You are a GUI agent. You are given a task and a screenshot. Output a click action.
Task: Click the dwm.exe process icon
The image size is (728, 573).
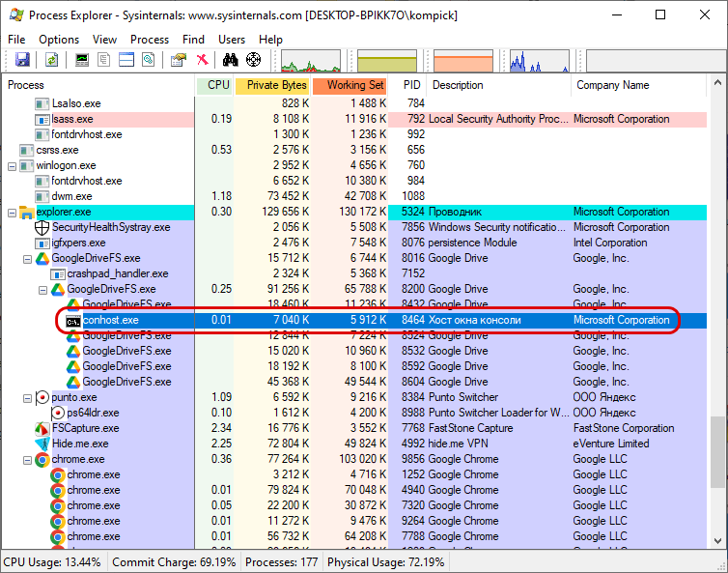coord(42,196)
